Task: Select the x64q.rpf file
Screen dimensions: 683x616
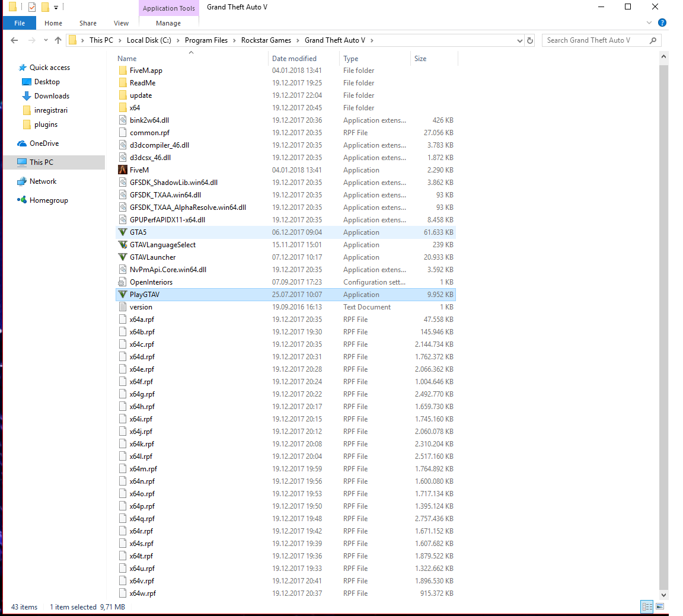Action: pos(286,518)
